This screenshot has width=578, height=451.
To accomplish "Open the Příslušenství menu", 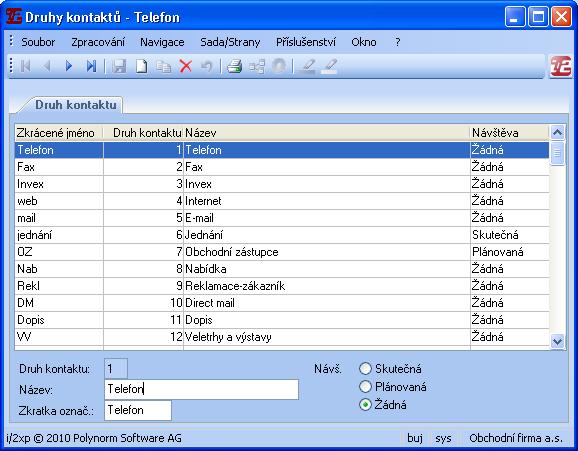I will point(306,42).
